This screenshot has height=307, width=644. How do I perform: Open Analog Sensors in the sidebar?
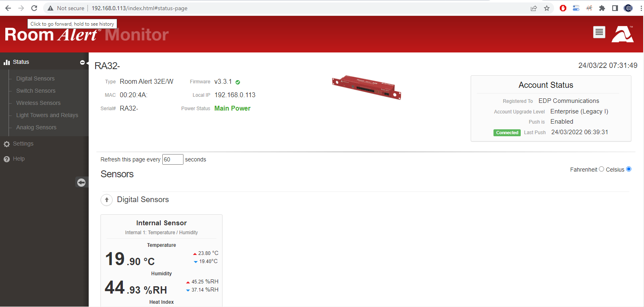[36, 127]
